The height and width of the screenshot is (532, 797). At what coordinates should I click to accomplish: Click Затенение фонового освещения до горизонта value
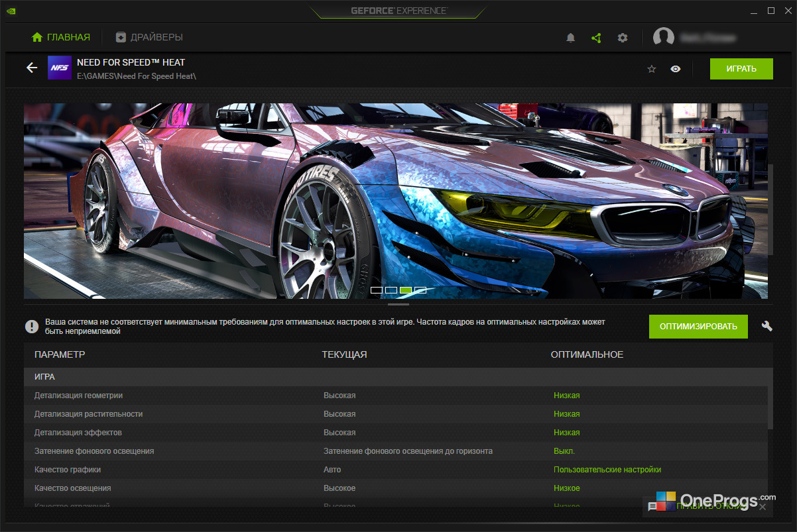408,451
